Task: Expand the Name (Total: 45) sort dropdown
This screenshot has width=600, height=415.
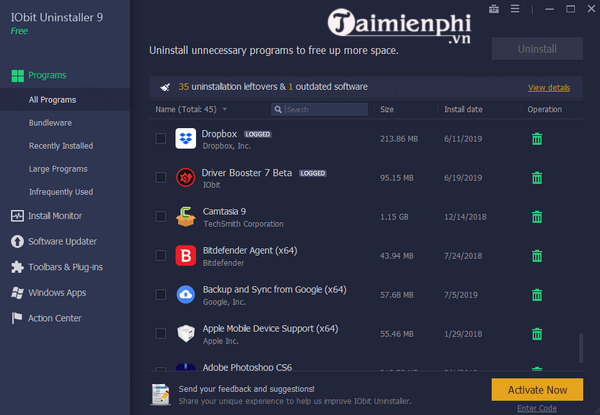Action: point(225,109)
